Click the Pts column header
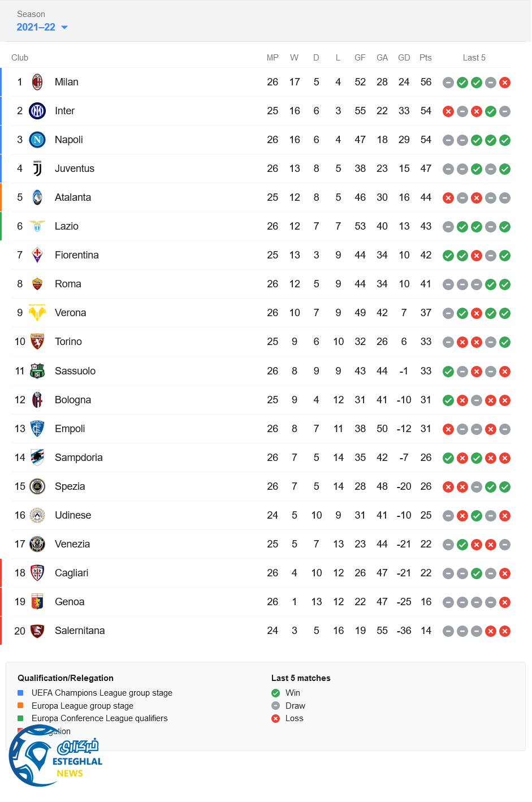Image resolution: width=532 pixels, height=802 pixels. pos(426,58)
